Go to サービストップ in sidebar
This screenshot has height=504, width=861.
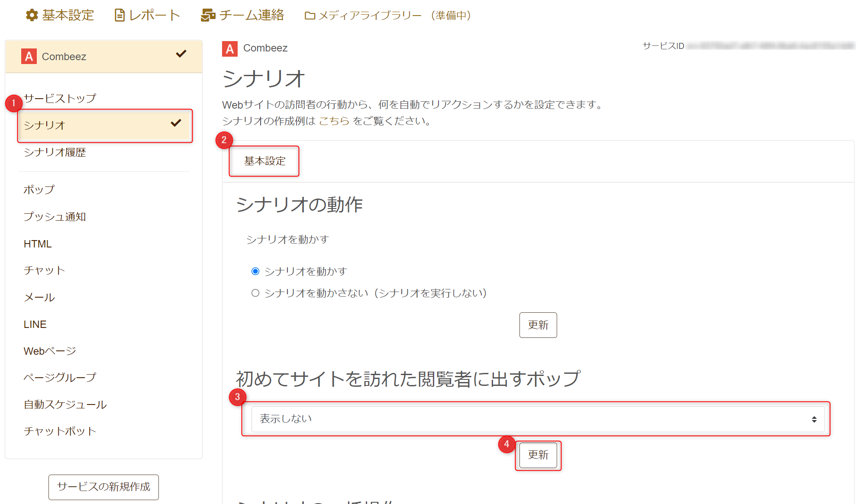click(x=60, y=98)
